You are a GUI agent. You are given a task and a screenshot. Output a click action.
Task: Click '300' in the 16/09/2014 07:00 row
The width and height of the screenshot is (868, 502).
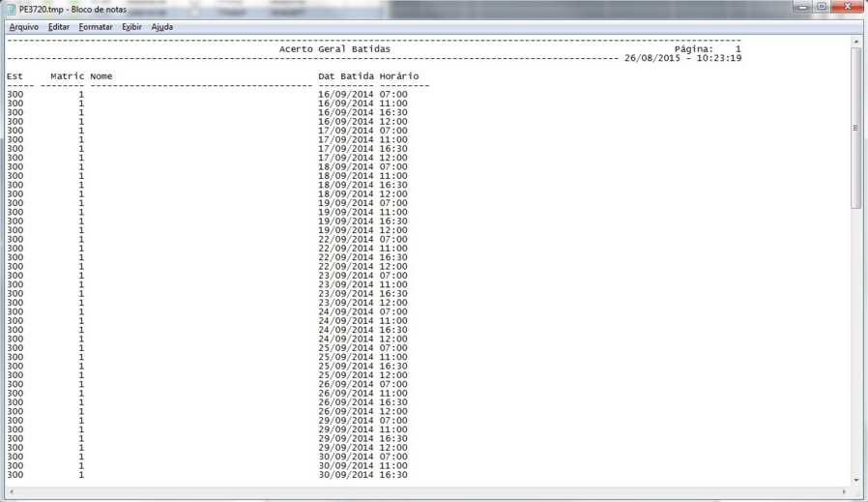point(14,94)
